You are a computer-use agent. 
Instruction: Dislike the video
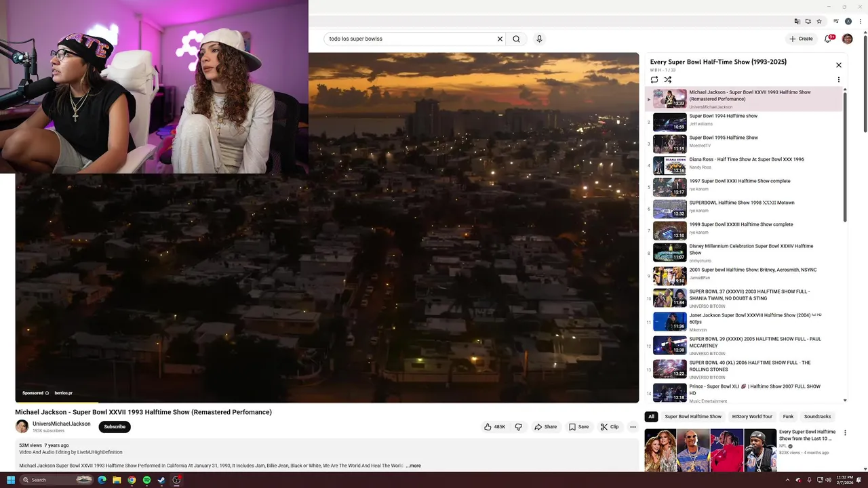click(519, 427)
